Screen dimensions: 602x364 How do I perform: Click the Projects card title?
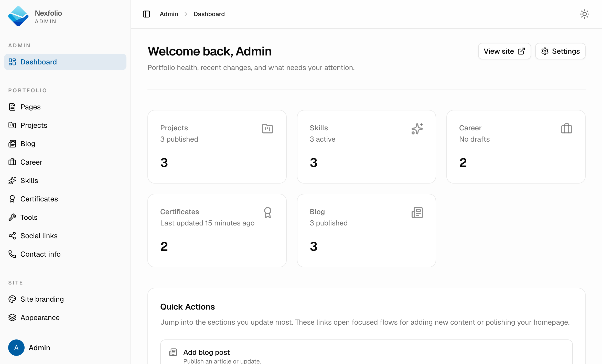point(174,128)
